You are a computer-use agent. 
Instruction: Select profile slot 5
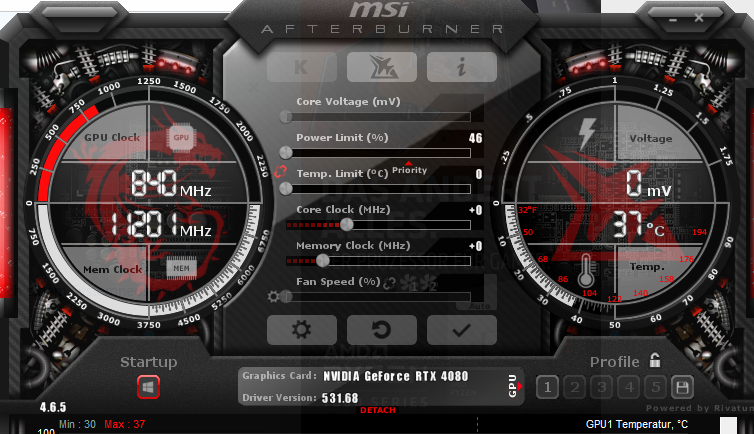[x=655, y=387]
